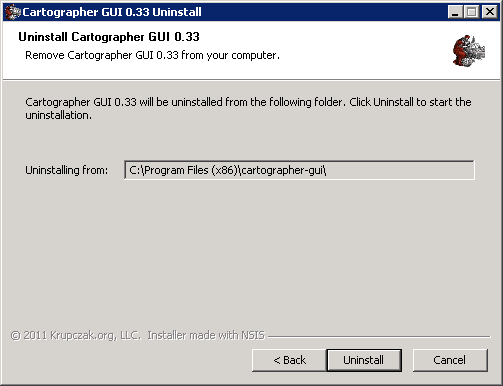Click the "Installer made with NSIS" branding text
The height and width of the screenshot is (386, 503).
206,335
